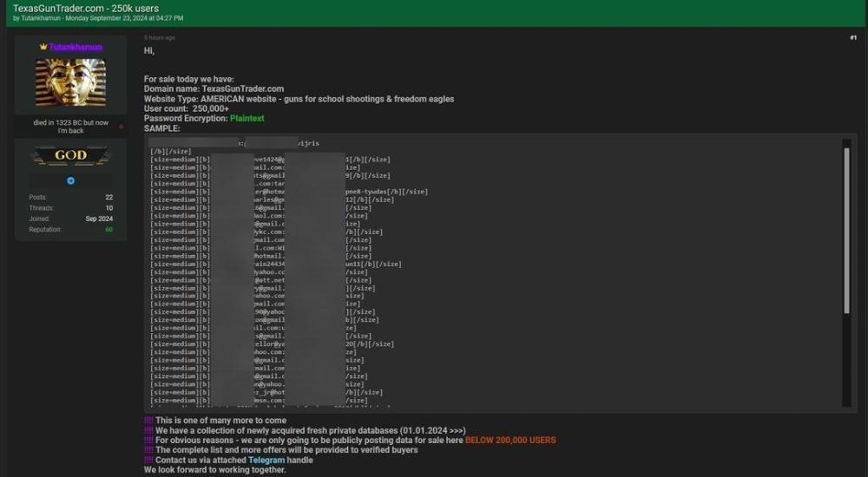
Task: Click the user title 'died in 1323 BC'
Action: (71, 127)
